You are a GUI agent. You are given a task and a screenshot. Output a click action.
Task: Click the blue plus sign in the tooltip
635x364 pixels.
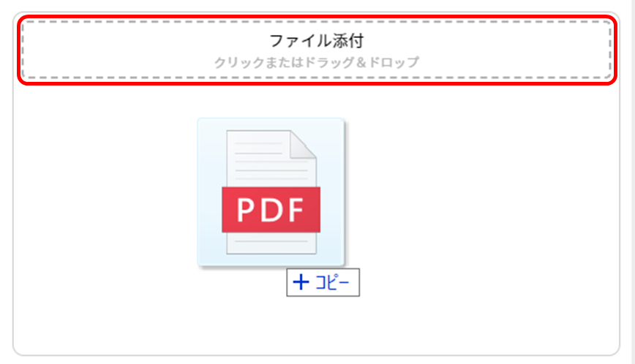tap(301, 282)
